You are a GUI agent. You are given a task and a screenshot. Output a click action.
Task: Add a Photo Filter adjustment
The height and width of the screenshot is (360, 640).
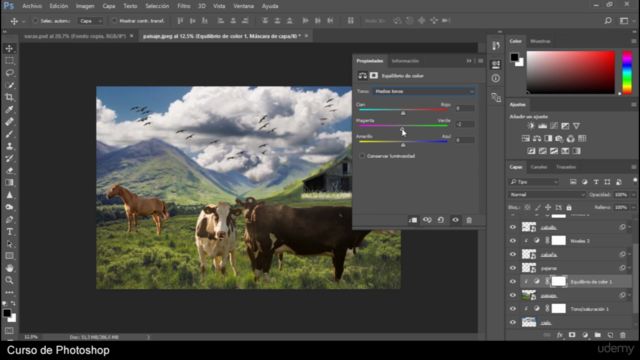(x=559, y=139)
